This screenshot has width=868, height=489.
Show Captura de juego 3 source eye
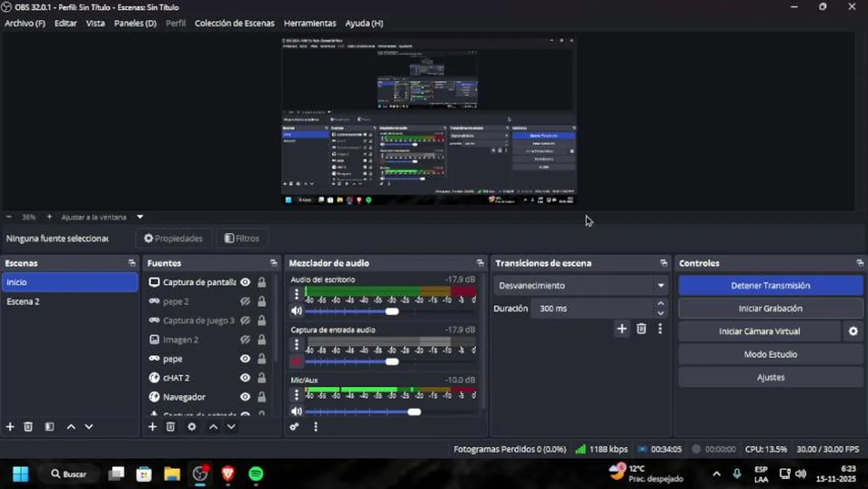click(x=245, y=321)
